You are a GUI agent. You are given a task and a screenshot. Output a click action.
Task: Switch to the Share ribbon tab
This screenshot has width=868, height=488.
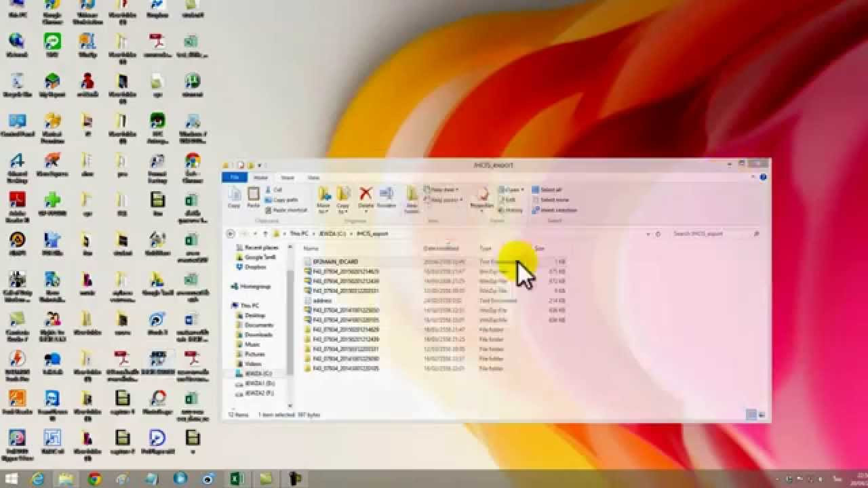[288, 178]
